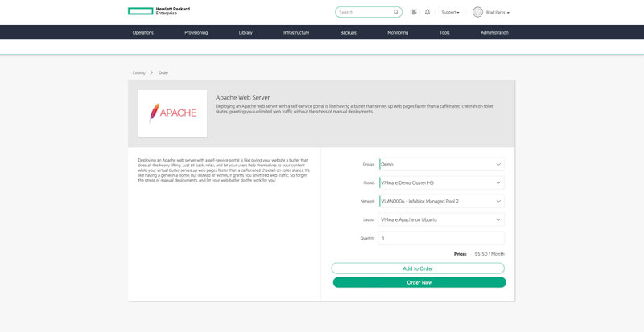644x332 pixels.
Task: Open the Support dropdown
Action: point(450,13)
